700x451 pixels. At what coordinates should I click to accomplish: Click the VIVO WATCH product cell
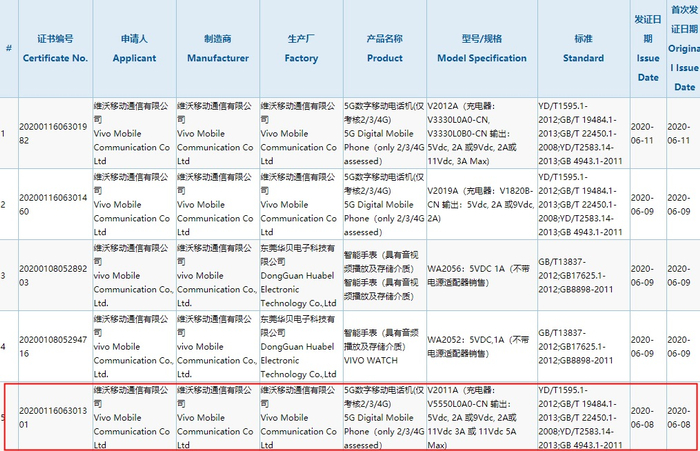coord(385,347)
